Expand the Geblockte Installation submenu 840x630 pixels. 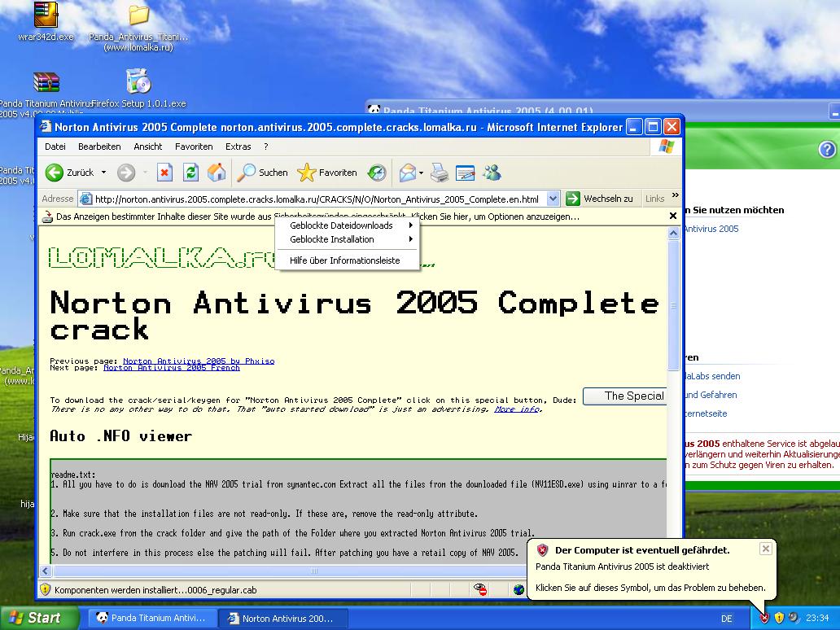point(347,239)
